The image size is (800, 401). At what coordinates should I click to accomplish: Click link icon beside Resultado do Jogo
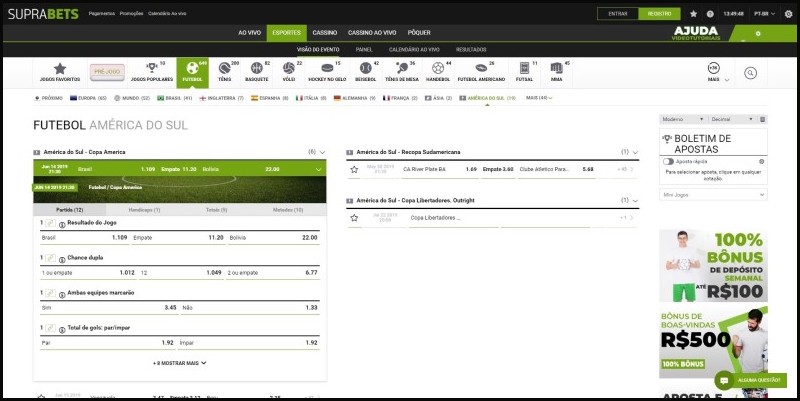[x=50, y=223]
